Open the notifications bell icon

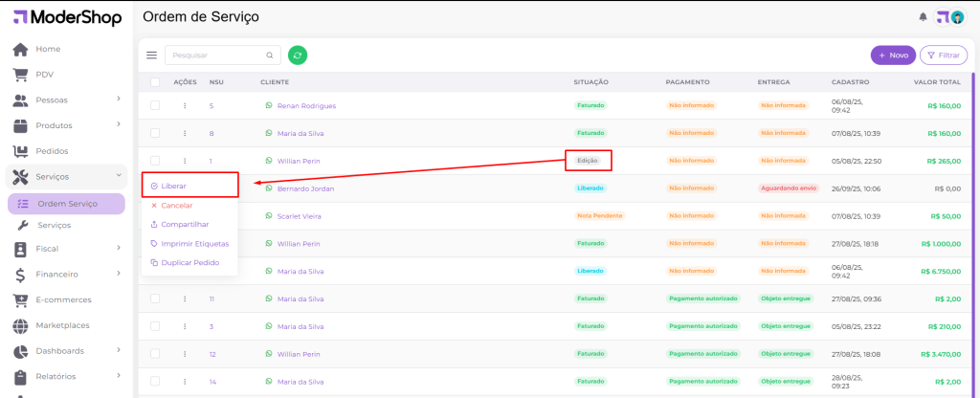point(923,17)
